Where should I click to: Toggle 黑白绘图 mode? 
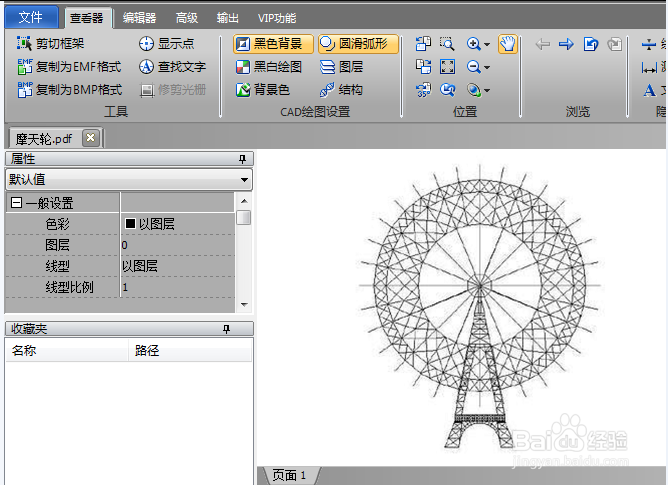(269, 66)
